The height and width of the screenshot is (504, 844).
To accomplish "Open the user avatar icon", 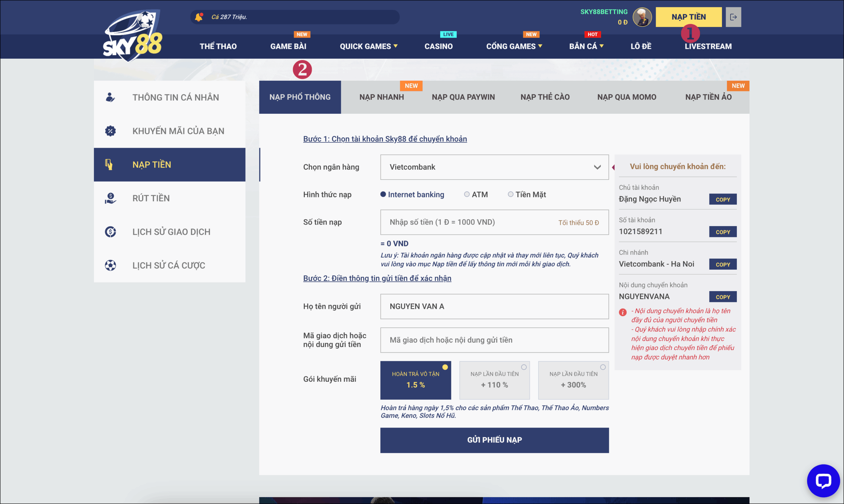I will (642, 17).
